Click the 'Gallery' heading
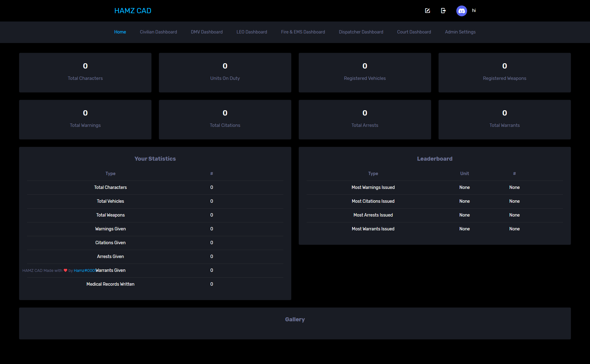Image resolution: width=590 pixels, height=364 pixels. [295, 319]
